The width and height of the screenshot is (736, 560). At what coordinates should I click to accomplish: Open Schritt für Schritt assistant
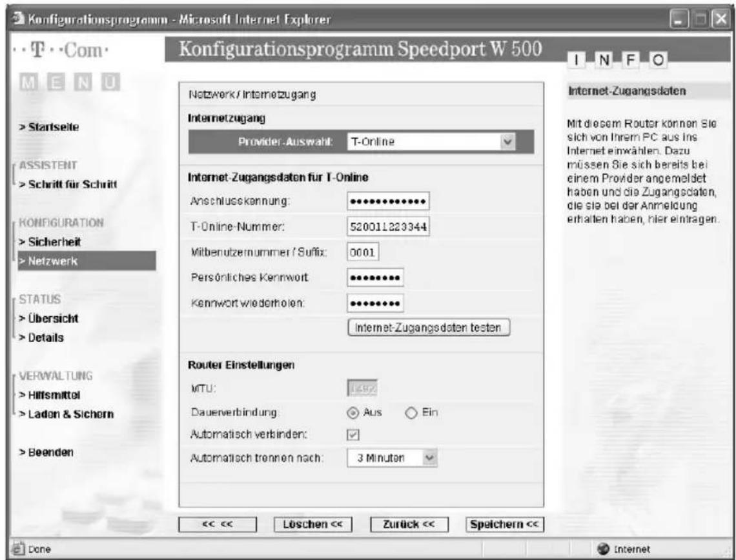(x=68, y=185)
